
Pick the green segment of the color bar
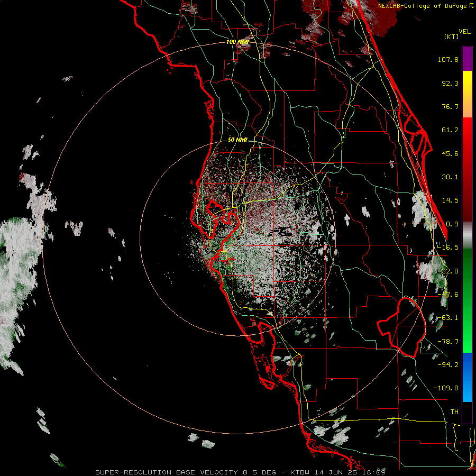click(x=467, y=300)
